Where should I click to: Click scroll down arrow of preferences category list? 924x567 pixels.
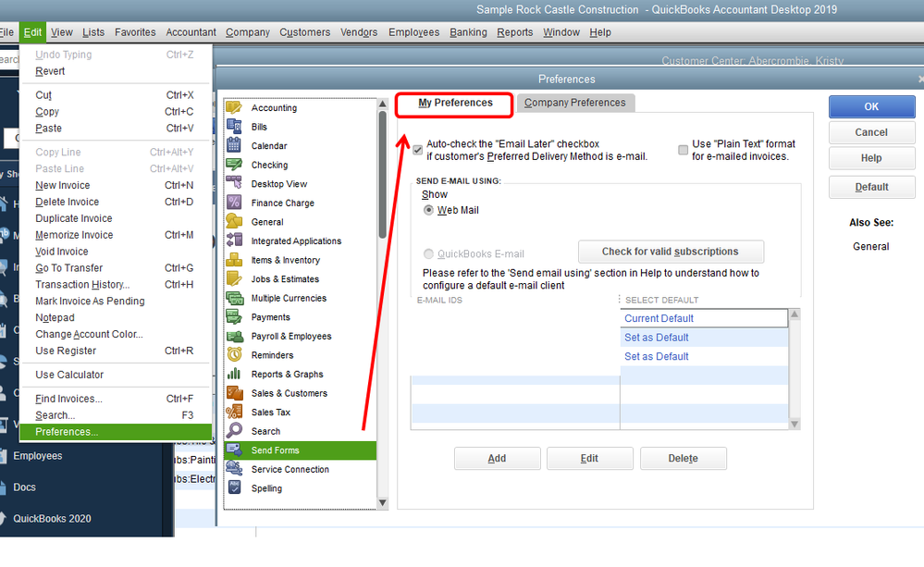click(x=382, y=503)
